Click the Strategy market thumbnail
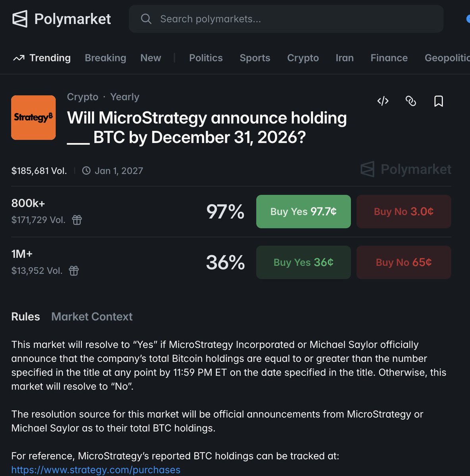Image resolution: width=470 pixels, height=476 pixels. pyautogui.click(x=33, y=117)
